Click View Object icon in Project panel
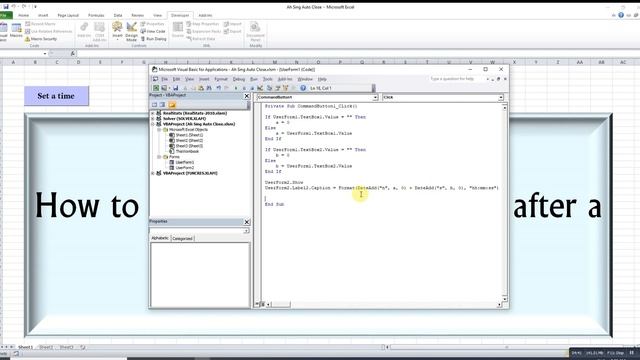This screenshot has height=360, width=640. pos(162,105)
